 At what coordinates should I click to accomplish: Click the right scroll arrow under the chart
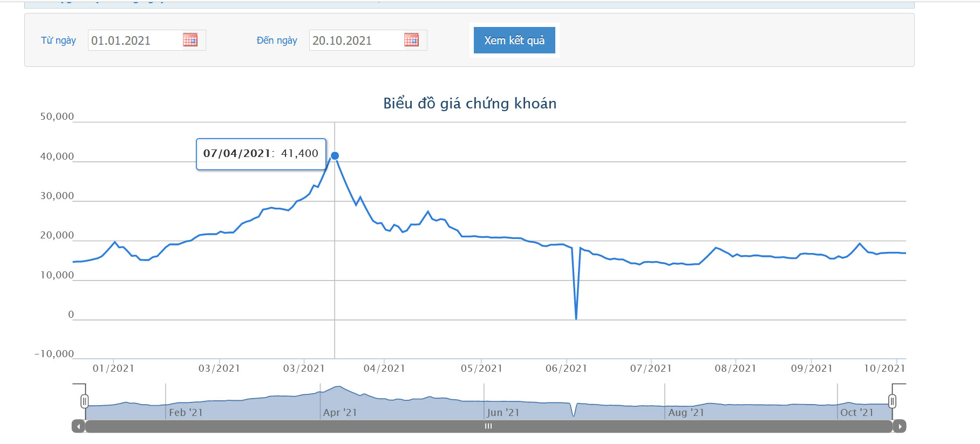[x=899, y=426]
